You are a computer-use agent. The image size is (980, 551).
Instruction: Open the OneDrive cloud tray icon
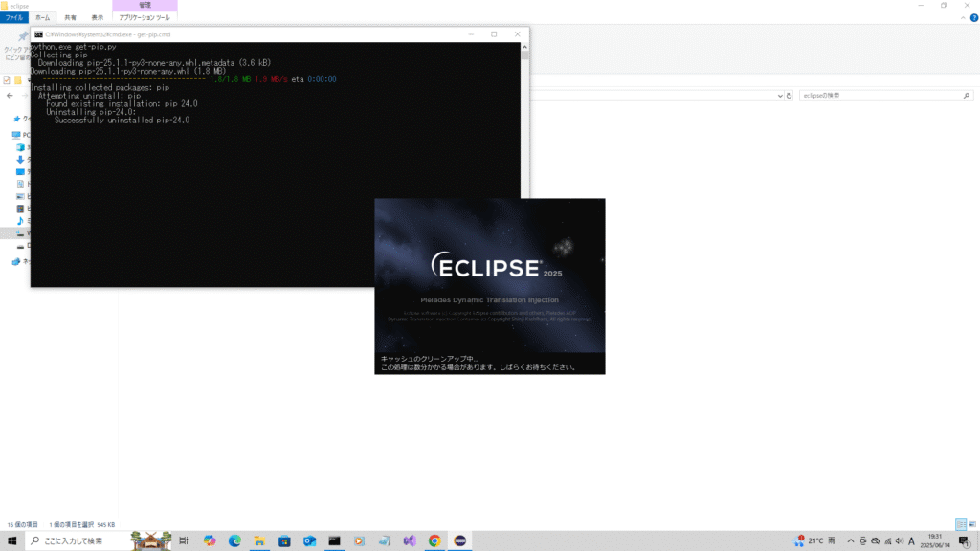pos(875,541)
